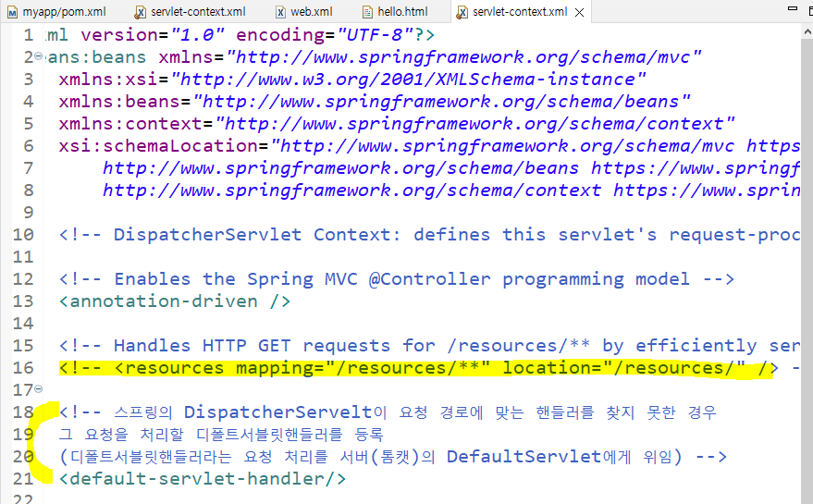Click the Enables the Spring MVC comment
This screenshot has height=504, width=813.
tap(397, 279)
